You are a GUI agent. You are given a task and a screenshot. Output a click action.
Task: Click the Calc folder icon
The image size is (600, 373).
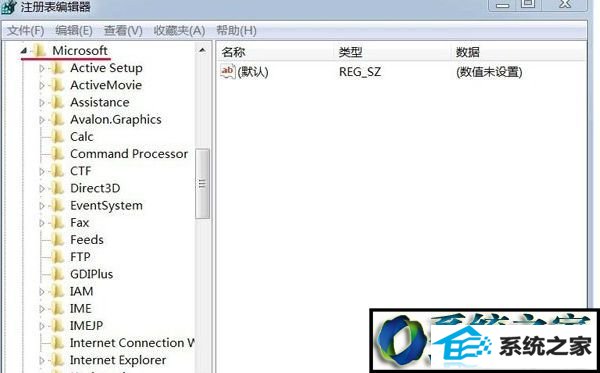point(58,137)
